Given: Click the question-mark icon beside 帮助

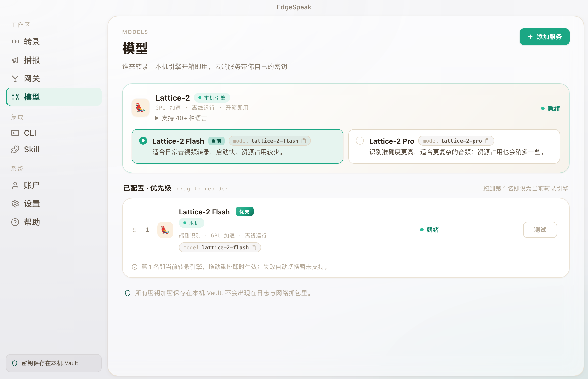Looking at the screenshot, I should [15, 222].
